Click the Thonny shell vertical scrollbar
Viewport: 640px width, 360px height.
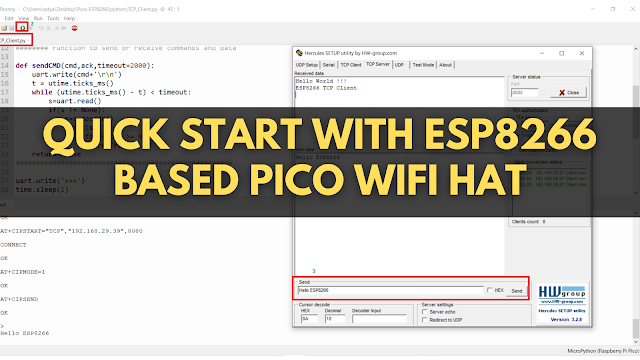[x=636, y=278]
